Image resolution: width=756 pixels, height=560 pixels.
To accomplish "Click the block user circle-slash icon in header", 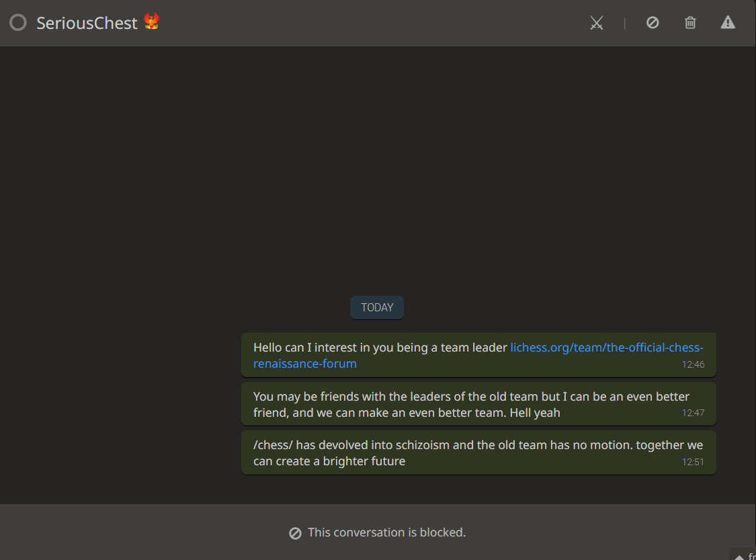I will click(653, 23).
